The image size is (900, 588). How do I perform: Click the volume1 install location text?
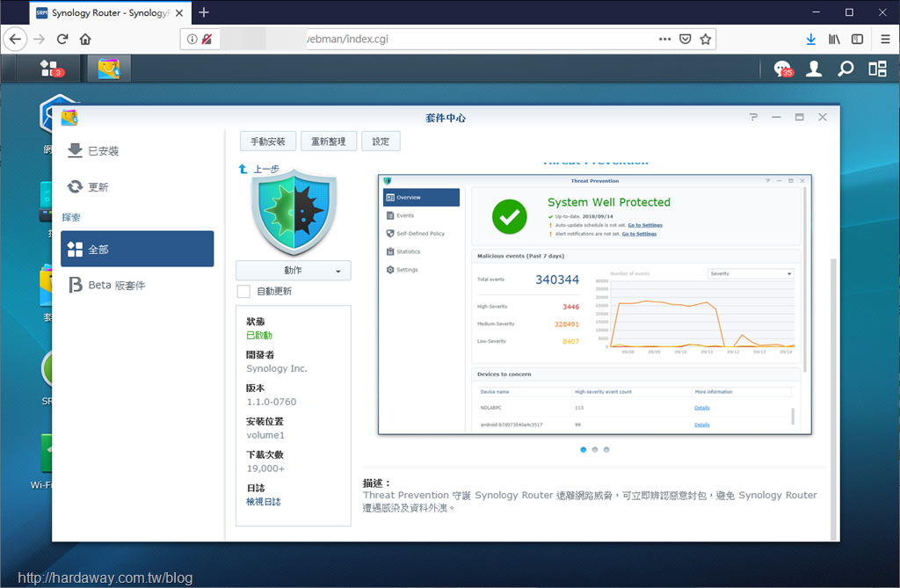265,435
